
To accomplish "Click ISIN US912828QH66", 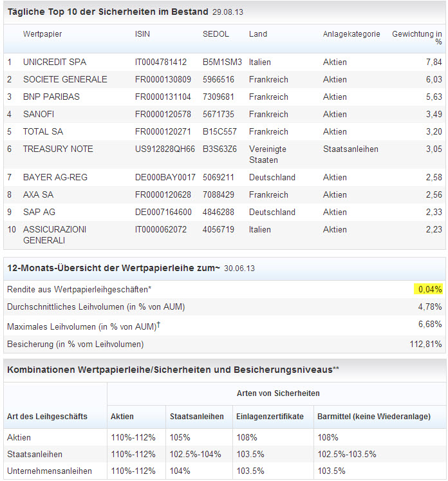I will [165, 149].
